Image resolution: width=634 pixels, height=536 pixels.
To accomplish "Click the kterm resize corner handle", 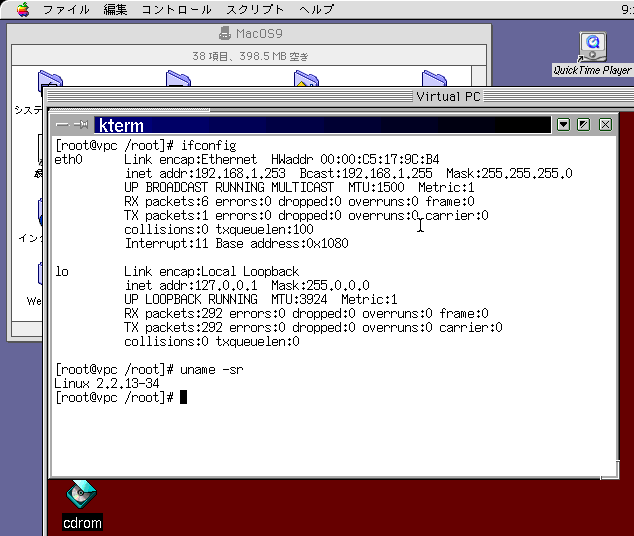I will [x=610, y=470].
